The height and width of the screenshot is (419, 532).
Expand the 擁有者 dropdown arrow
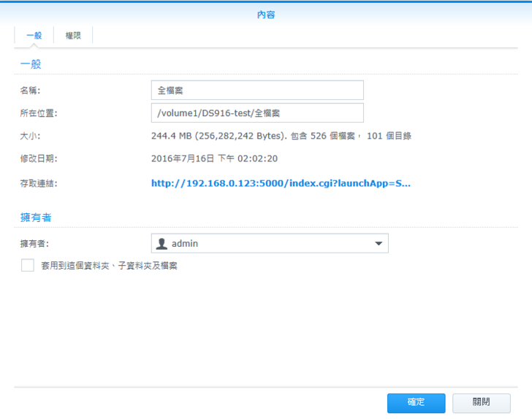[378, 244]
